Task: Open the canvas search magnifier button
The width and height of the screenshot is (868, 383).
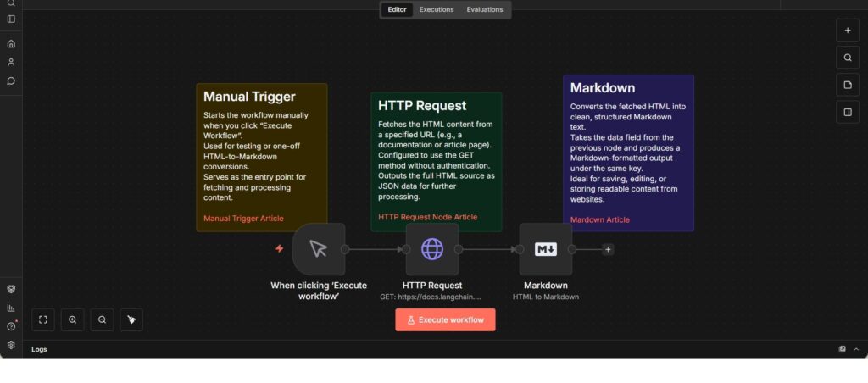Action: (x=847, y=58)
